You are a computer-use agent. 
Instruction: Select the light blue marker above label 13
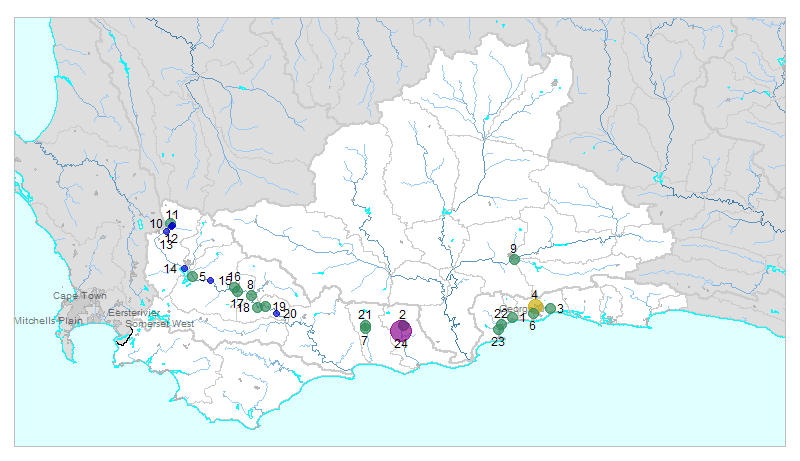pos(166,232)
